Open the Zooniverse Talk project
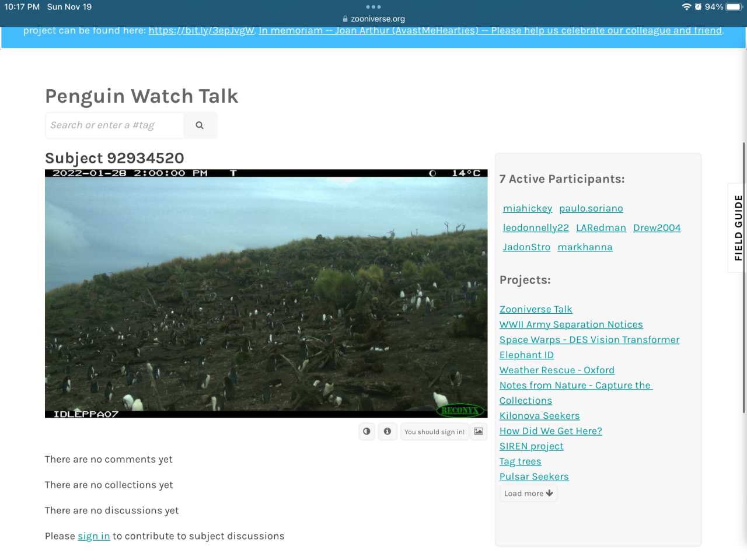 tap(536, 309)
